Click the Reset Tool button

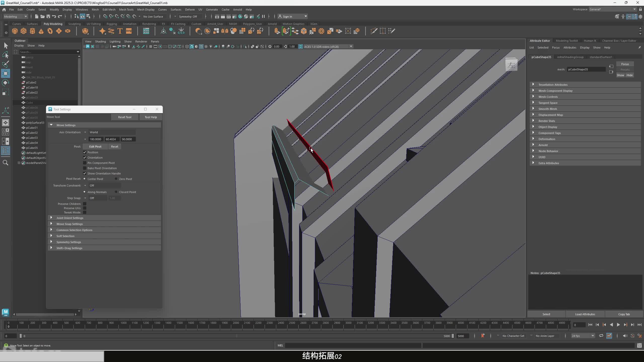[125, 117]
